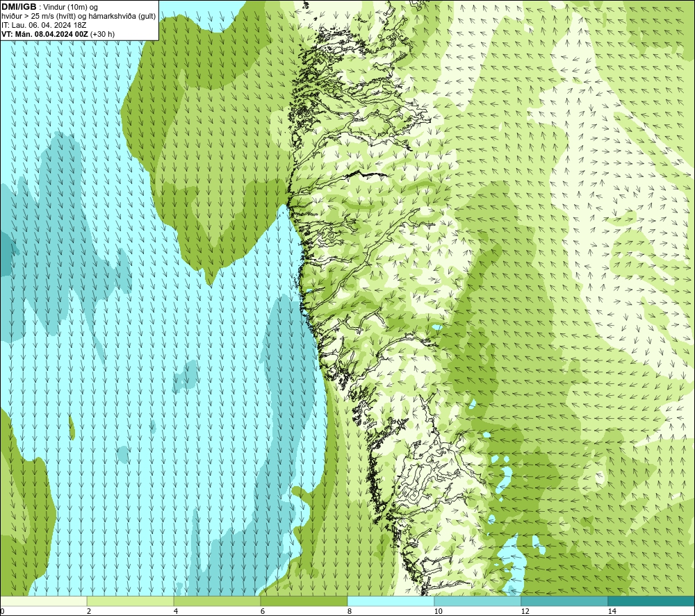The height and width of the screenshot is (616, 695).
Task: Click the 6–8 m/s dark green legend swatch
Action: point(304,601)
